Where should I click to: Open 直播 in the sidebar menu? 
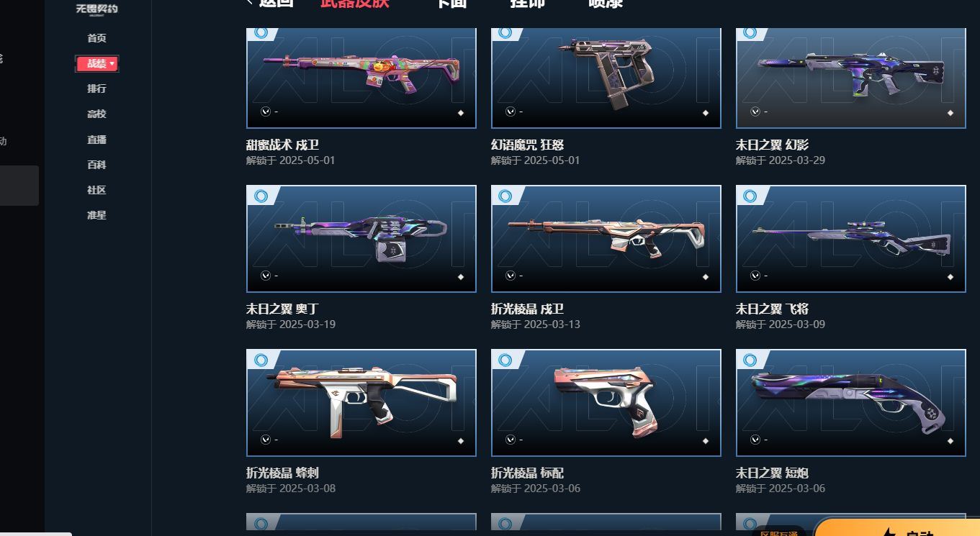tap(96, 140)
